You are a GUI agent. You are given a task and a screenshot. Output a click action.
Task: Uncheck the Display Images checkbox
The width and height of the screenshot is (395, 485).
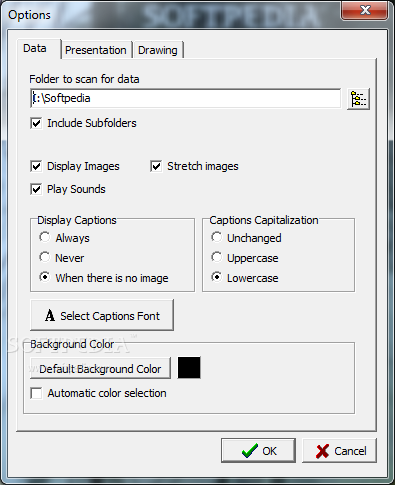(36, 166)
